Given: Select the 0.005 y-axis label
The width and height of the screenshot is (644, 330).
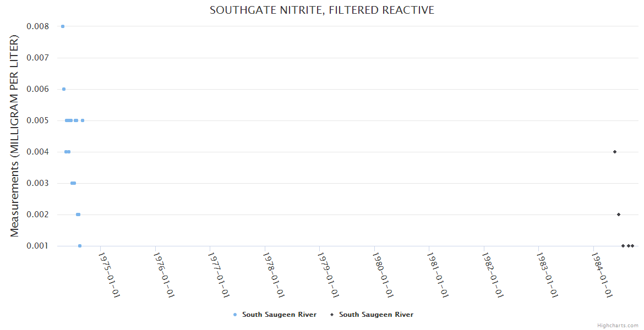Looking at the screenshot, I should click(37, 120).
